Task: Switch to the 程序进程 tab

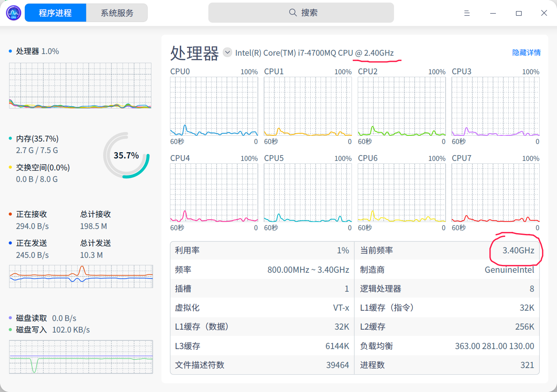Action: click(55, 13)
